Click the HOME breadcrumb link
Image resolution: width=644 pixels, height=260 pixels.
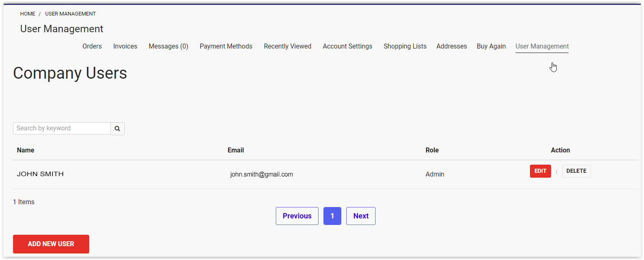(28, 14)
